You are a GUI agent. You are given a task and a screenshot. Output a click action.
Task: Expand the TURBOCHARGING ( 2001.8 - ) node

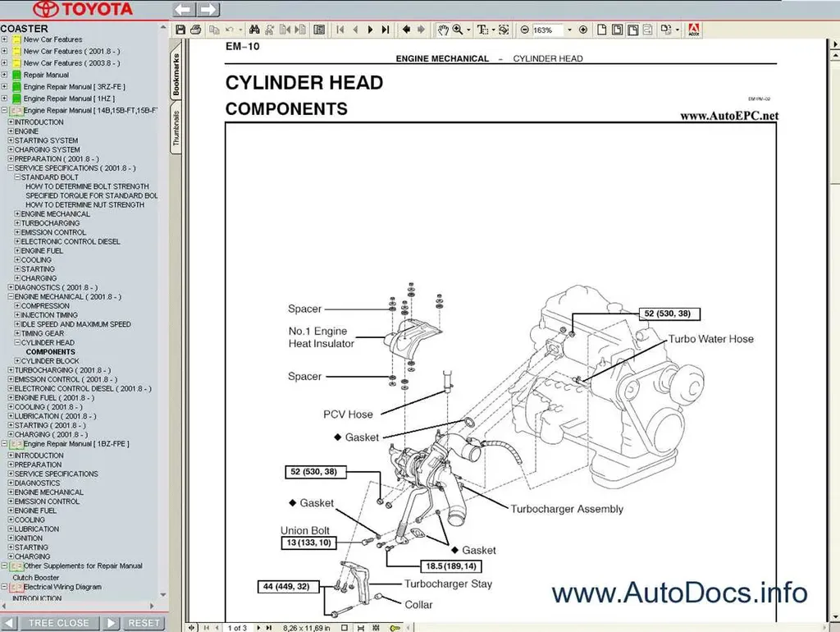[x=11, y=370]
